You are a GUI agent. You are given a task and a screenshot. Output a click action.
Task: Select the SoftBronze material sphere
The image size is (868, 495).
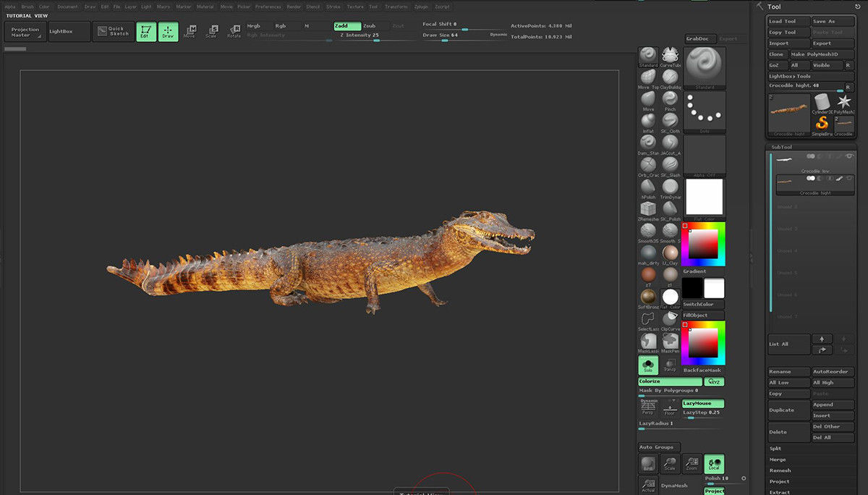[648, 297]
